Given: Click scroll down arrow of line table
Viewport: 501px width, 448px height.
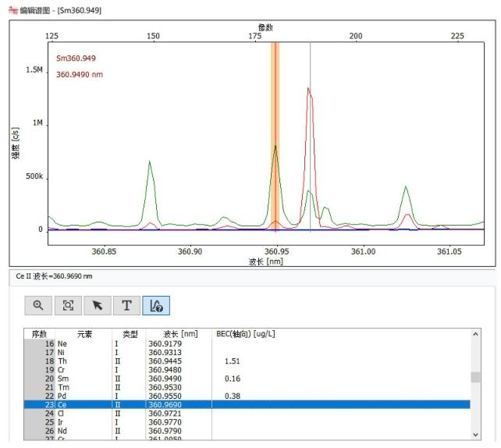Looking at the screenshot, I should (x=475, y=435).
